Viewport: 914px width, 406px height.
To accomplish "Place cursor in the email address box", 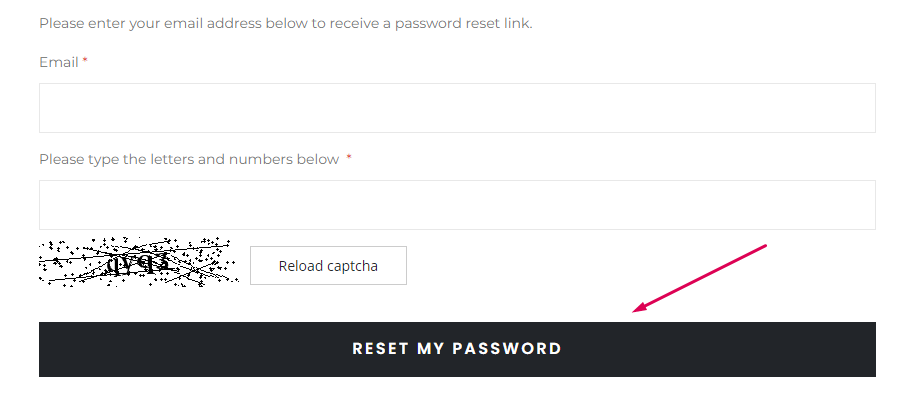I will pos(457,108).
